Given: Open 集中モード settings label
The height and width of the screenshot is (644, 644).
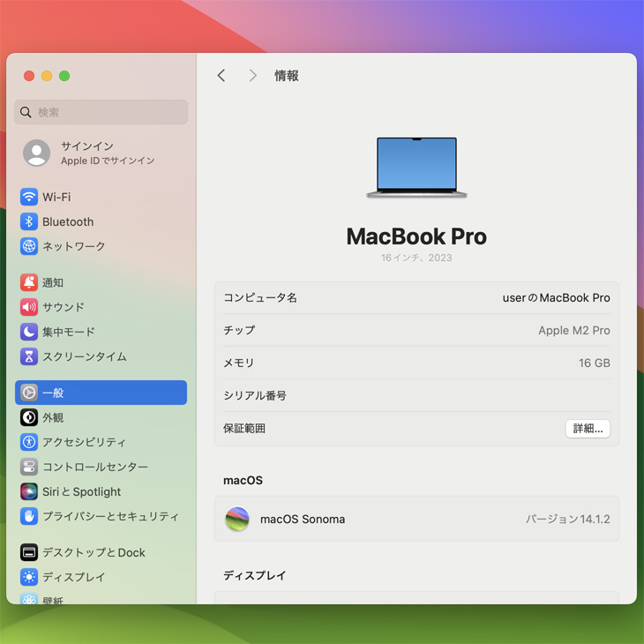Looking at the screenshot, I should pos(69,332).
